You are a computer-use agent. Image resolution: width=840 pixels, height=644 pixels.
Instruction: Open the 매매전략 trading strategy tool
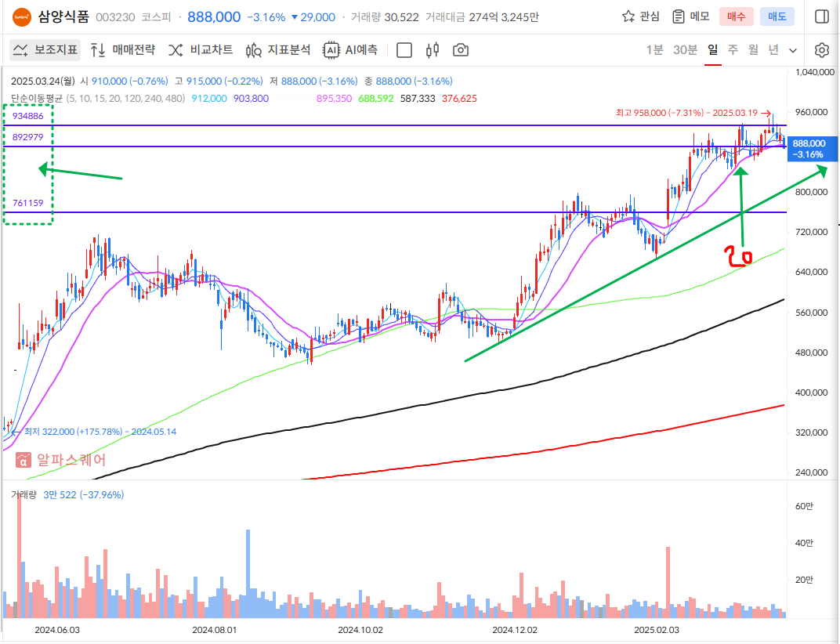123,50
